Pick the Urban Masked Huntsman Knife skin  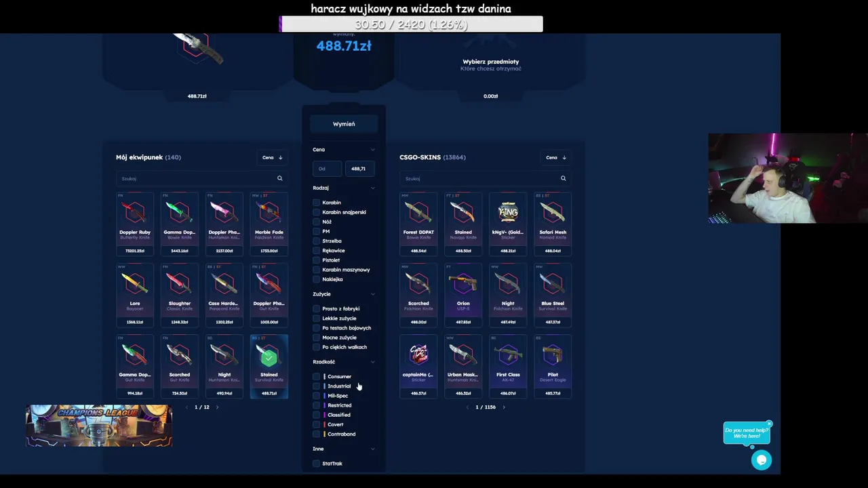[x=463, y=366]
